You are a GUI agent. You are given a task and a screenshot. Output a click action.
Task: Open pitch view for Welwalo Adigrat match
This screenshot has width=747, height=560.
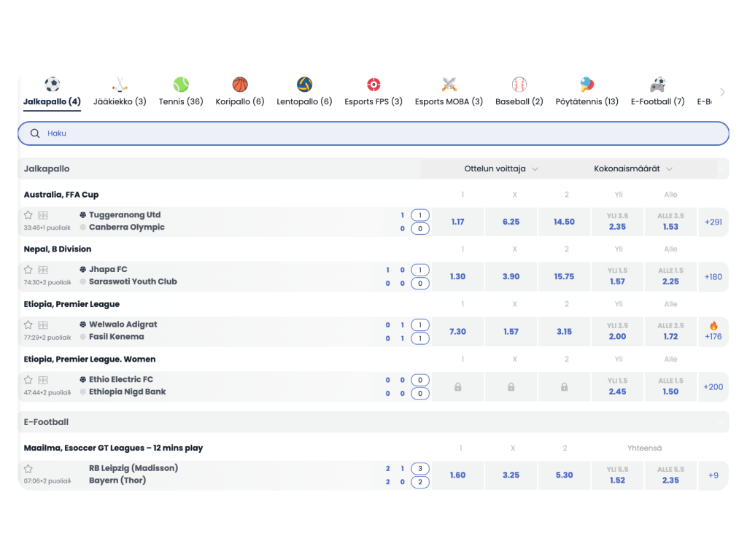coord(43,325)
